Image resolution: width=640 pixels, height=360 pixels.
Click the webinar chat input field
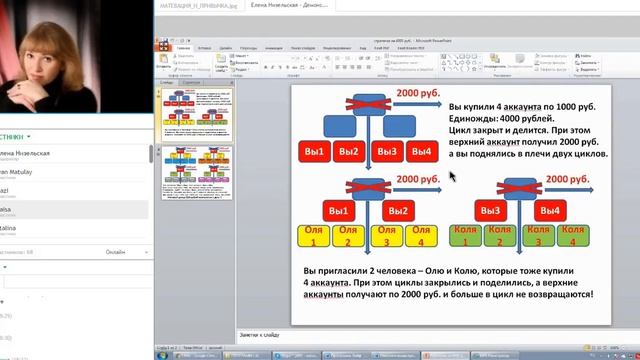coord(78,282)
